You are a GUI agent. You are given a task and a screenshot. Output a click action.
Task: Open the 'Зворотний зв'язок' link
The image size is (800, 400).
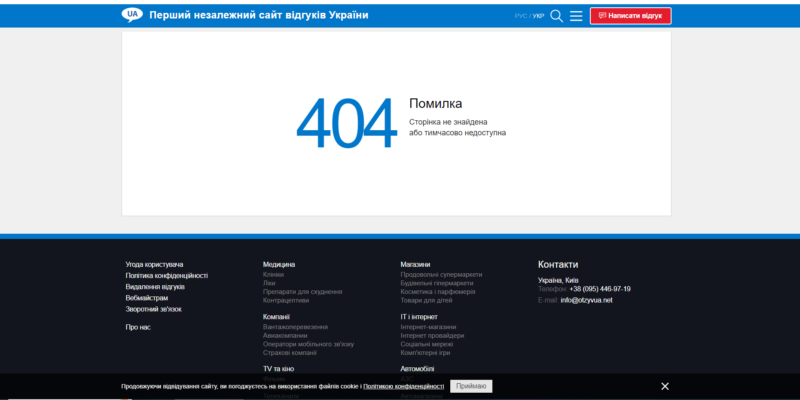pyautogui.click(x=153, y=309)
